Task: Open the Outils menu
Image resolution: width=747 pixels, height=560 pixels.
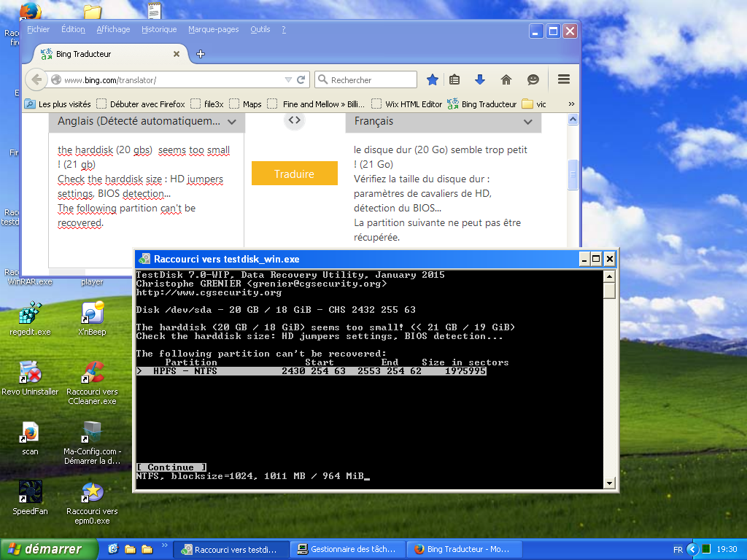Action: 260,29
